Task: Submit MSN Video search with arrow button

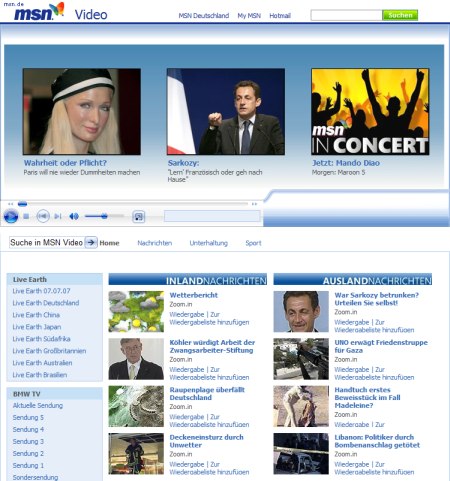Action: (91, 242)
